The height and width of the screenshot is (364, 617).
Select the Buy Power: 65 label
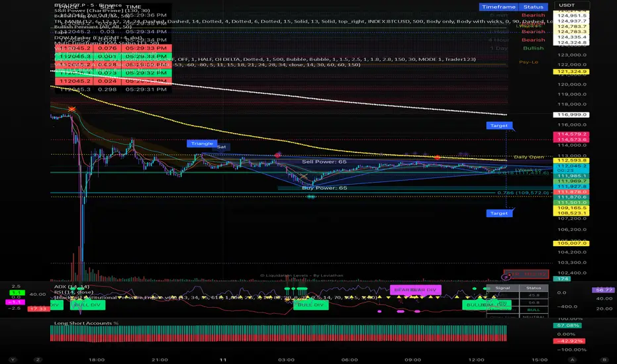pos(324,188)
